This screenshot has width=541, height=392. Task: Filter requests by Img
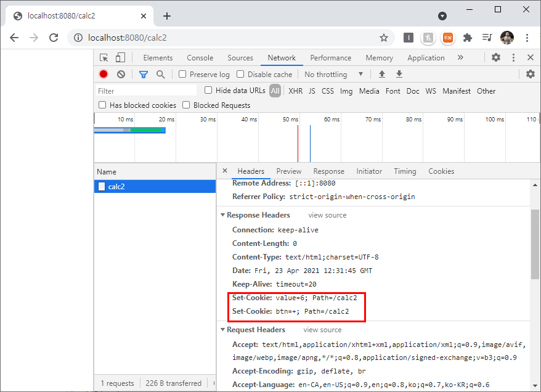[x=346, y=91]
